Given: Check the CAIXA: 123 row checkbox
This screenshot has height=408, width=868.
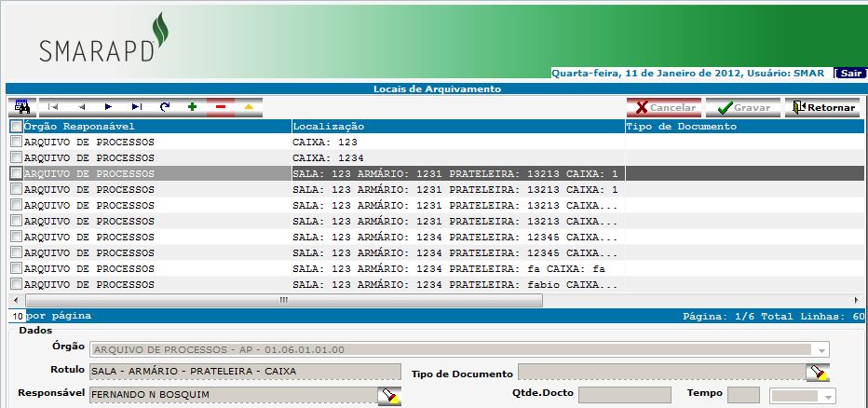Looking at the screenshot, I should [16, 142].
